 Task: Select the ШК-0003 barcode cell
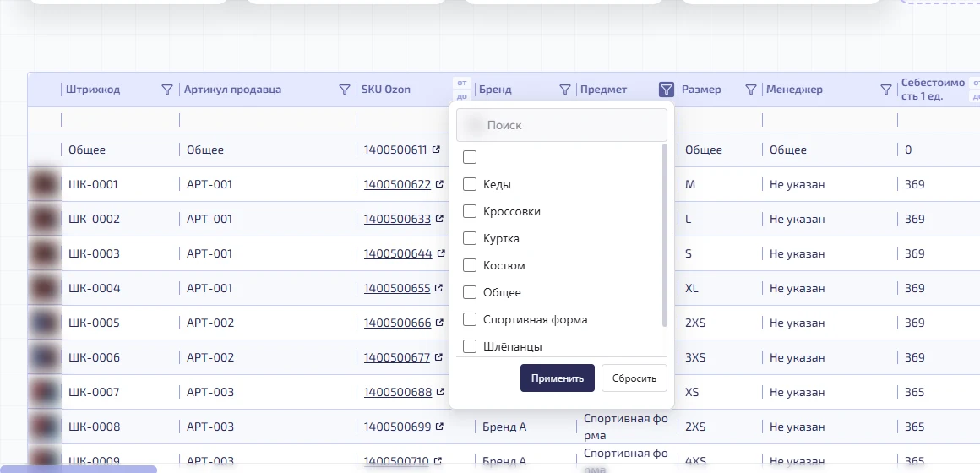93,253
